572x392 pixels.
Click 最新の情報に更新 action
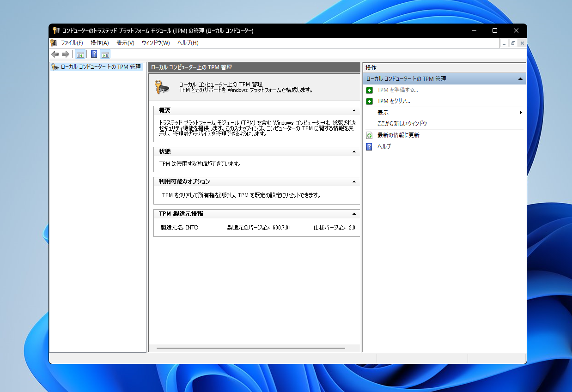pos(398,135)
